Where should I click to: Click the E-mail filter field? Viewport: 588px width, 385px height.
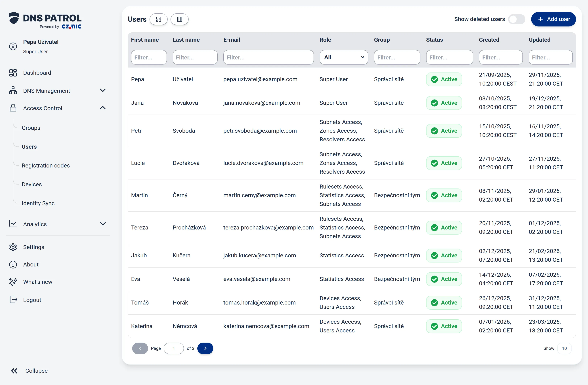point(268,57)
